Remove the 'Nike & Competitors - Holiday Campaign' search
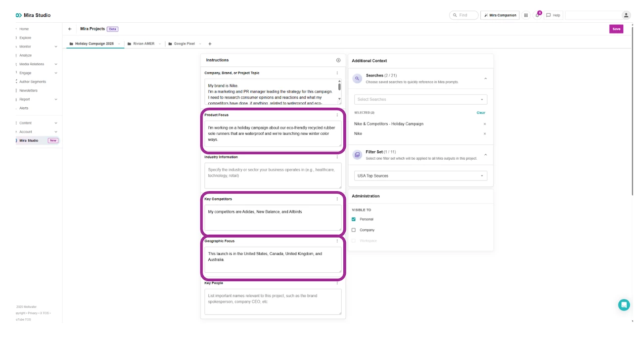This screenshot has width=644, height=343. (x=484, y=124)
